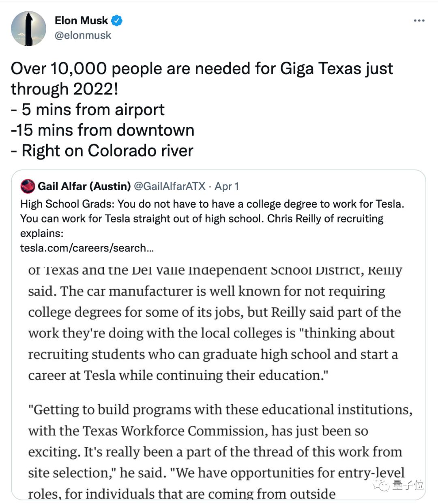Click Gail Alfar's small red avatar
Image resolution: width=438 pixels, height=504 pixels.
pos(28,186)
